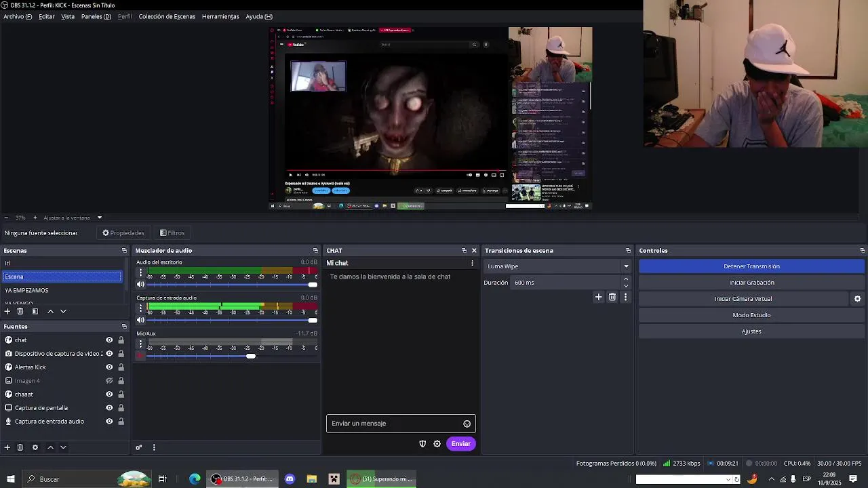This screenshot has width=868, height=488.
Task: Open virtual camera settings gear
Action: point(857,299)
